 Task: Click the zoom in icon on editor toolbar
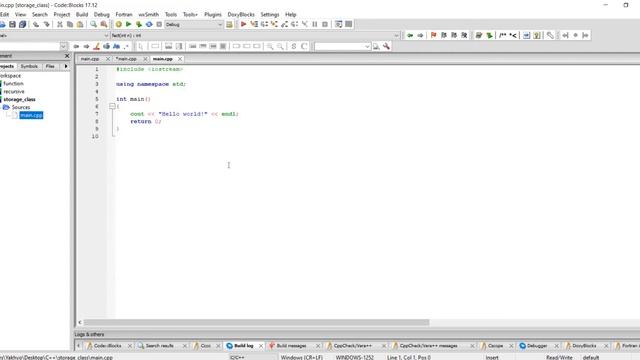[x=270, y=47]
